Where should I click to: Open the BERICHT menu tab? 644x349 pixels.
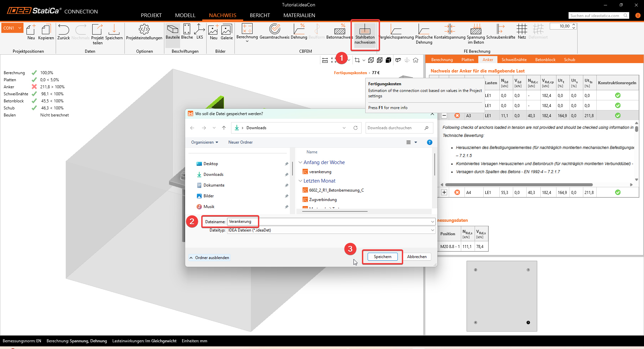[260, 15]
